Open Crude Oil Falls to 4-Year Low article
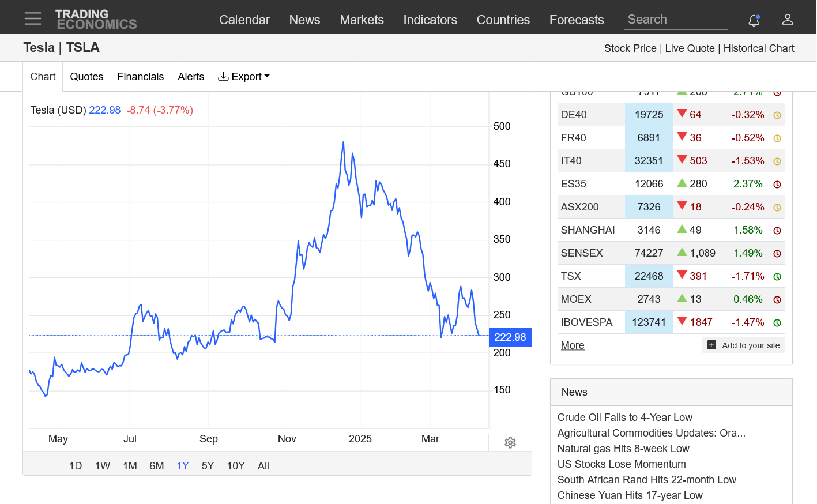Viewport: 817px width, 504px height. tap(624, 418)
